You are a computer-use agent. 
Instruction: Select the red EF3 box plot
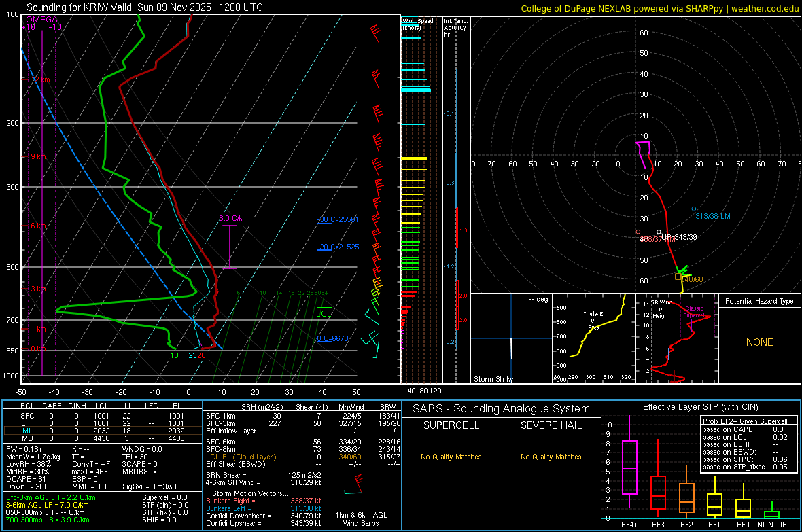coord(658,478)
